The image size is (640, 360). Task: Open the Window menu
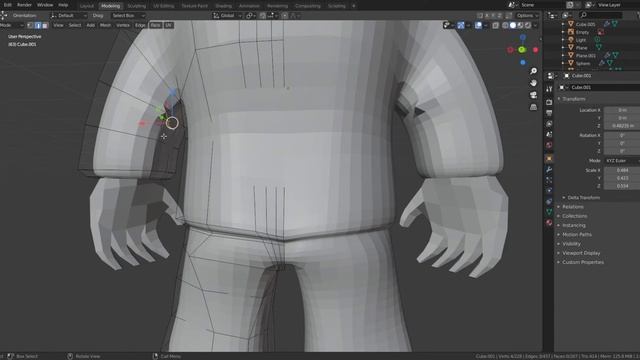point(45,5)
